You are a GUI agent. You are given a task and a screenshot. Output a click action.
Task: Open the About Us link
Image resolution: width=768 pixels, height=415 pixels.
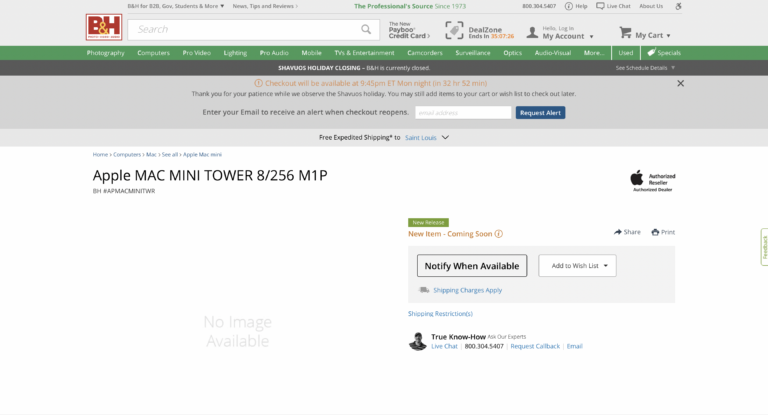651,6
